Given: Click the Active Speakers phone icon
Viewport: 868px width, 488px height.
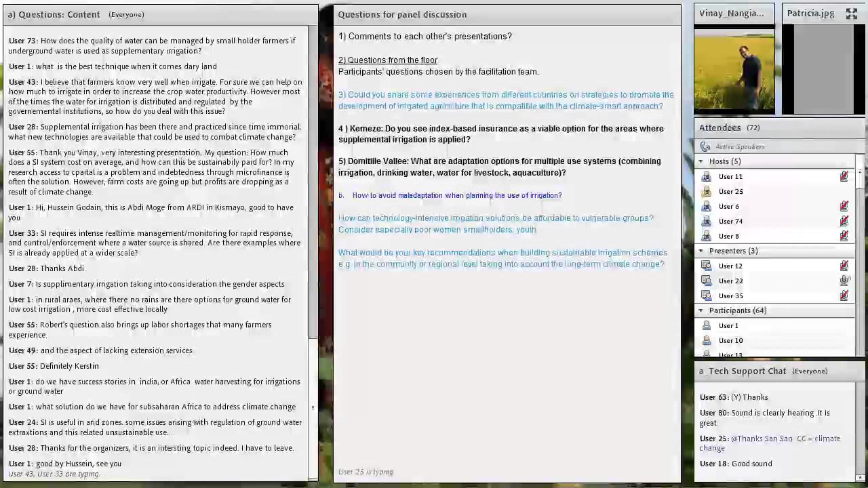Looking at the screenshot, I should (x=705, y=146).
